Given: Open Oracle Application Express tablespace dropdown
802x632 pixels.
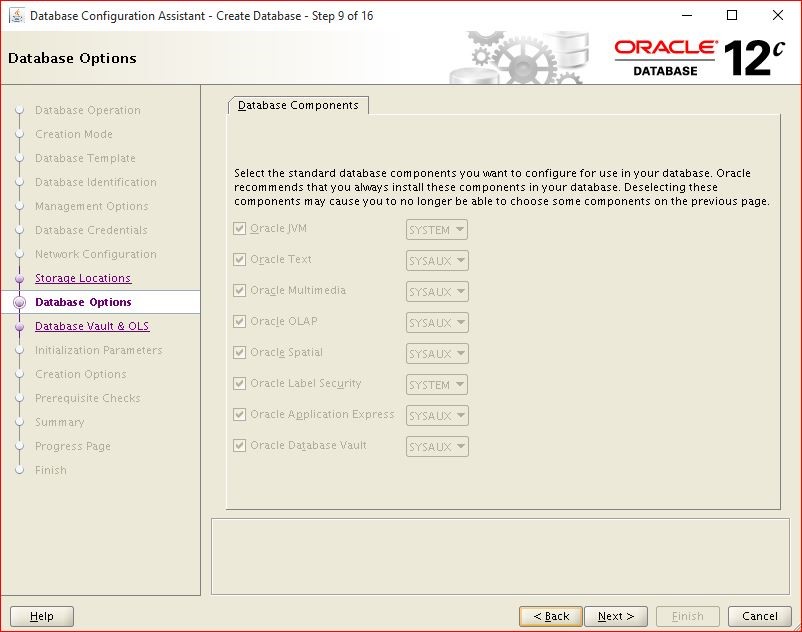Looking at the screenshot, I should (x=437, y=416).
